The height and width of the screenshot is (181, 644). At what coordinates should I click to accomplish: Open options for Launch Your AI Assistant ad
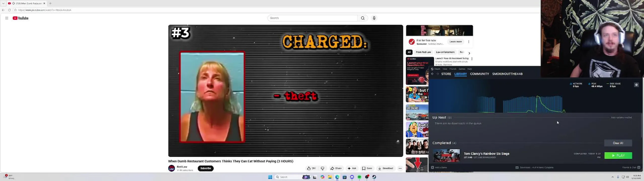[x=472, y=59]
